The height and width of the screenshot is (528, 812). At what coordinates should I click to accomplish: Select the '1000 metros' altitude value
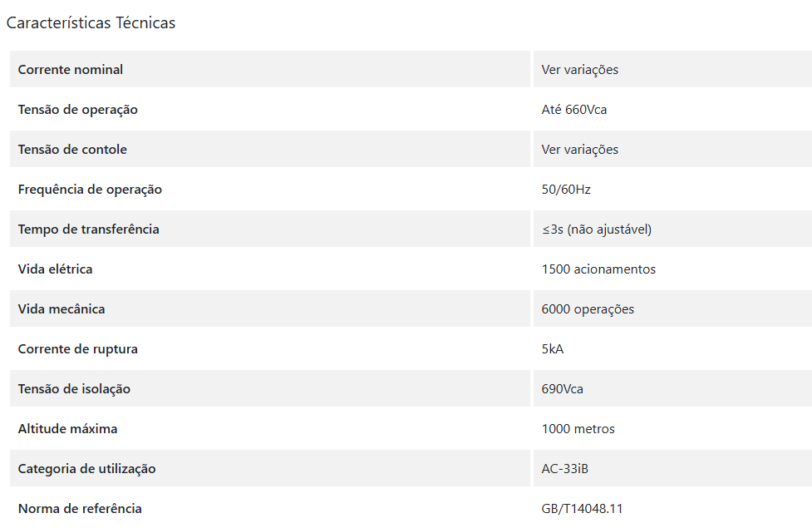[x=578, y=429]
